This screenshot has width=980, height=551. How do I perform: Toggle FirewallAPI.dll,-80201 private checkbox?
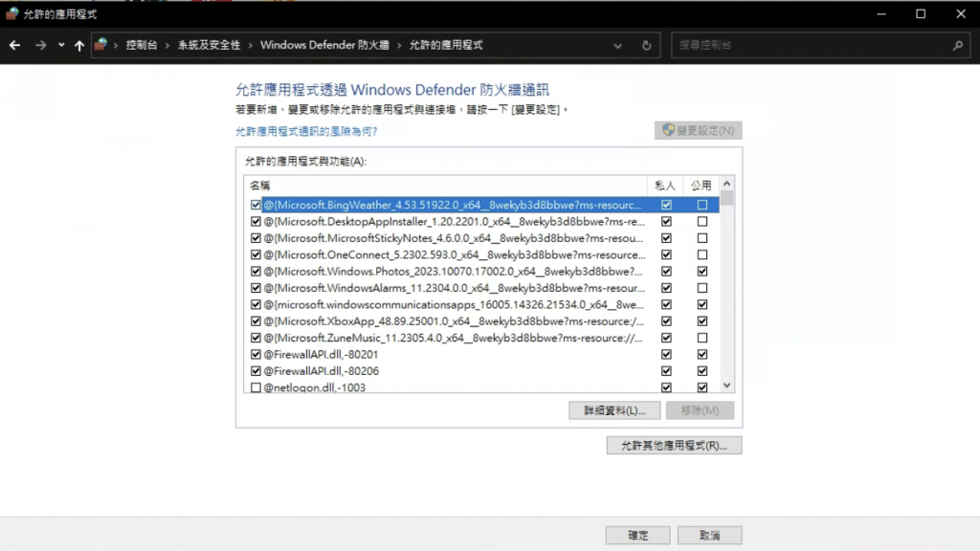[666, 354]
